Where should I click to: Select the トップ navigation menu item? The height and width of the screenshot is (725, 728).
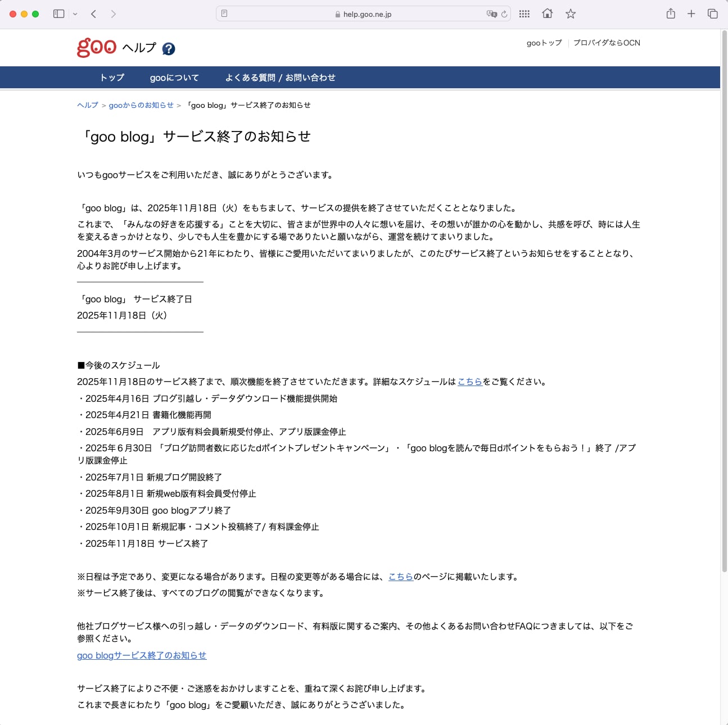112,78
